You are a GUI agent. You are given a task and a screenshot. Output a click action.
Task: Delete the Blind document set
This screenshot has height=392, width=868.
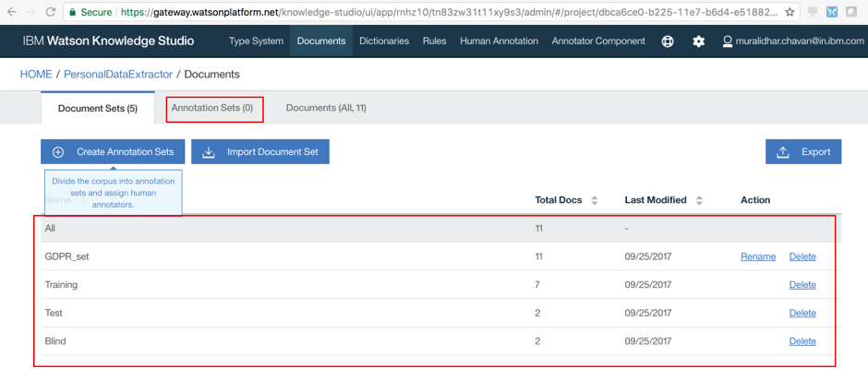(x=802, y=341)
